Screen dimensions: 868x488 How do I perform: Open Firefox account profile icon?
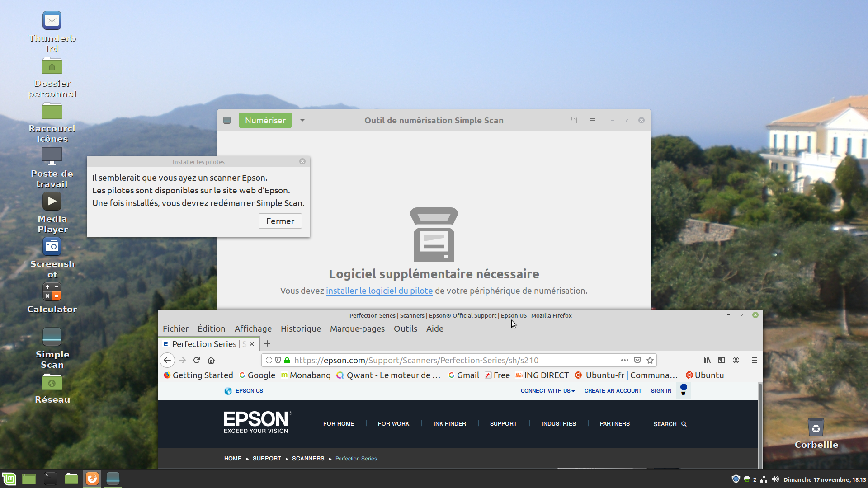736,360
